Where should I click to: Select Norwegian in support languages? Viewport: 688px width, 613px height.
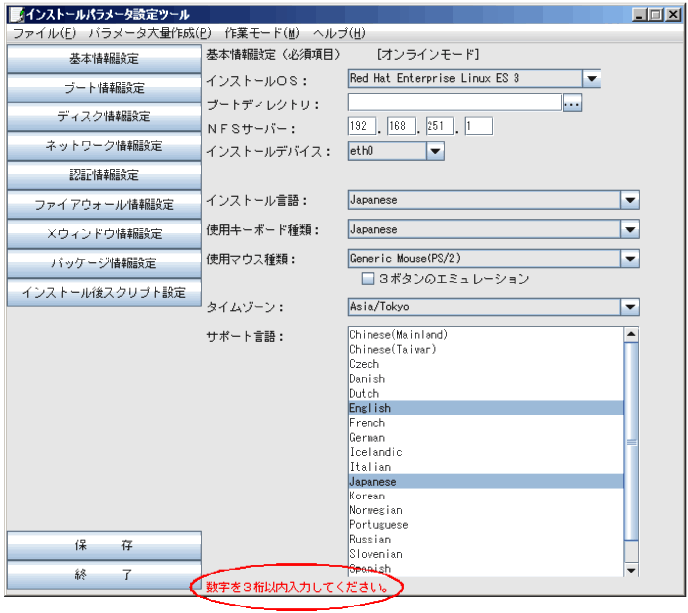click(x=486, y=511)
